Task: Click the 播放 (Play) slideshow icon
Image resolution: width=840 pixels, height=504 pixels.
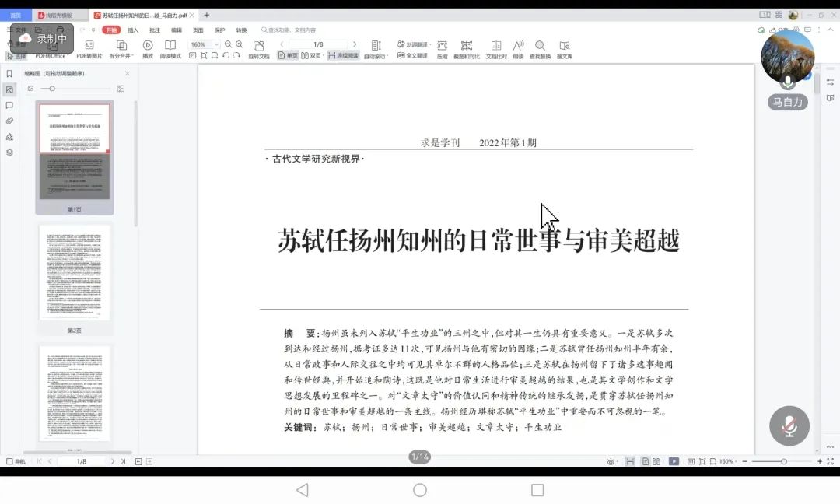Action: pyautogui.click(x=147, y=46)
